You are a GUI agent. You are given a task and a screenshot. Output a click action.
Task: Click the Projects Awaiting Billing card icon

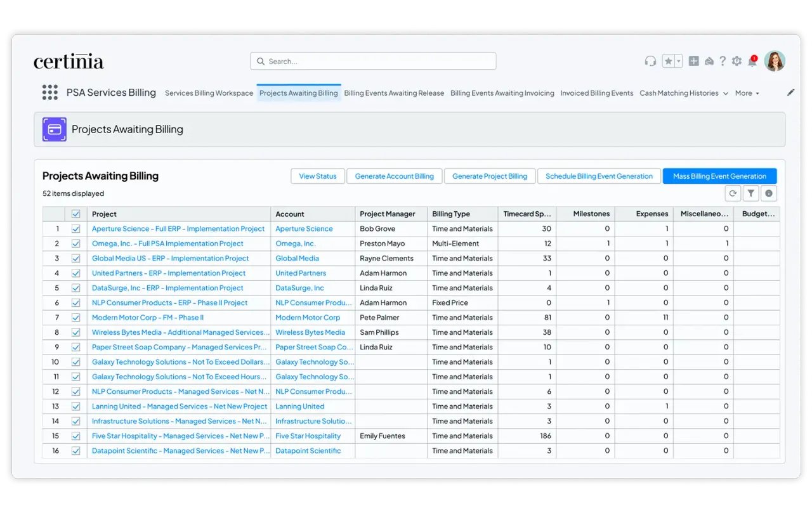coord(55,129)
